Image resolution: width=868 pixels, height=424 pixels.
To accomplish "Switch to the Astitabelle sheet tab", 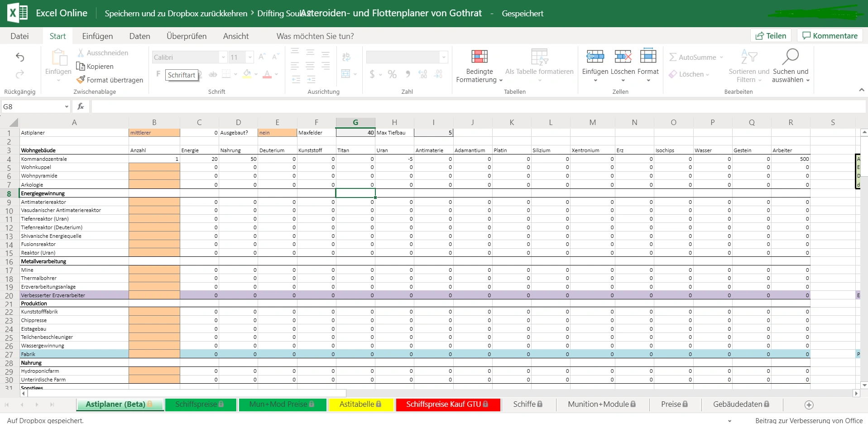I will pyautogui.click(x=360, y=404).
